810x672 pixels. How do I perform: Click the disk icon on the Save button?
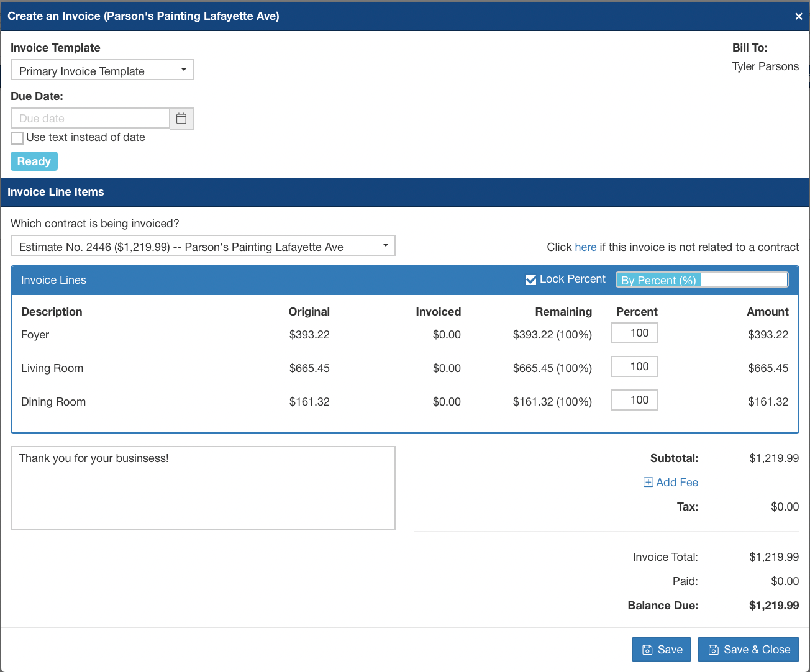click(x=648, y=649)
